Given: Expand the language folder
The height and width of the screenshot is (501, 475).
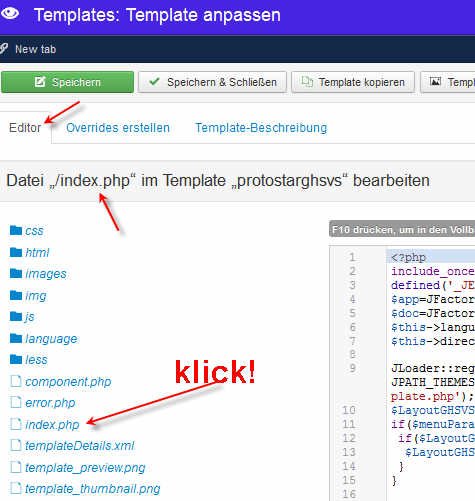Looking at the screenshot, I should coord(51,339).
